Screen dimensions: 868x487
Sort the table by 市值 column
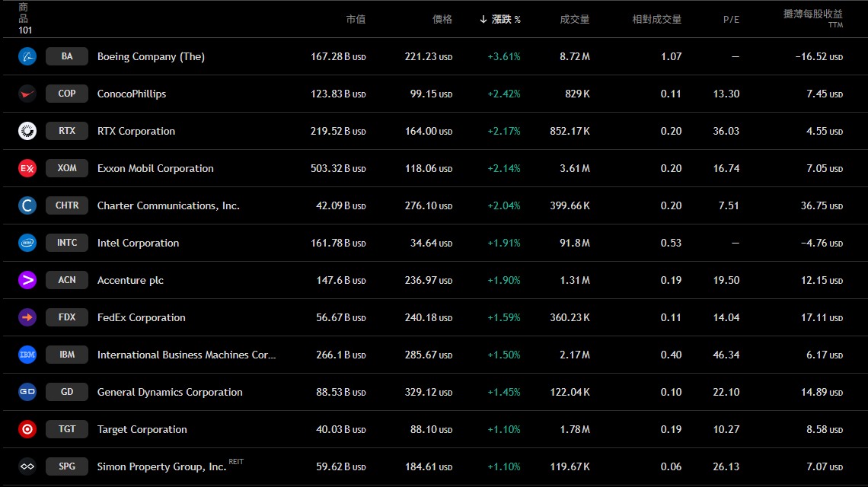tap(356, 19)
